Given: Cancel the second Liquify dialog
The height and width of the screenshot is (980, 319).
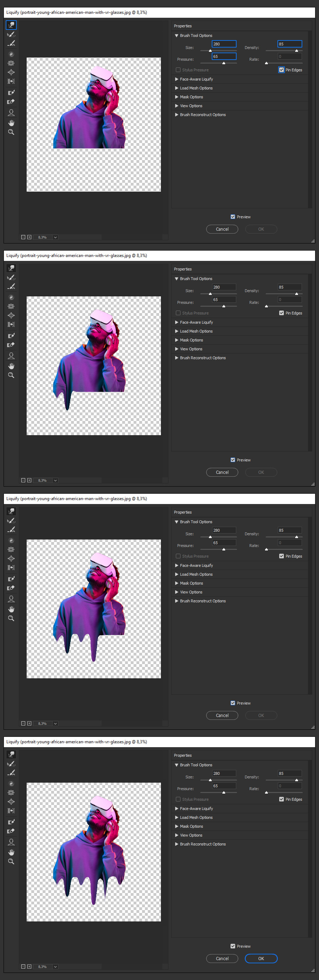Looking at the screenshot, I should 222,472.
